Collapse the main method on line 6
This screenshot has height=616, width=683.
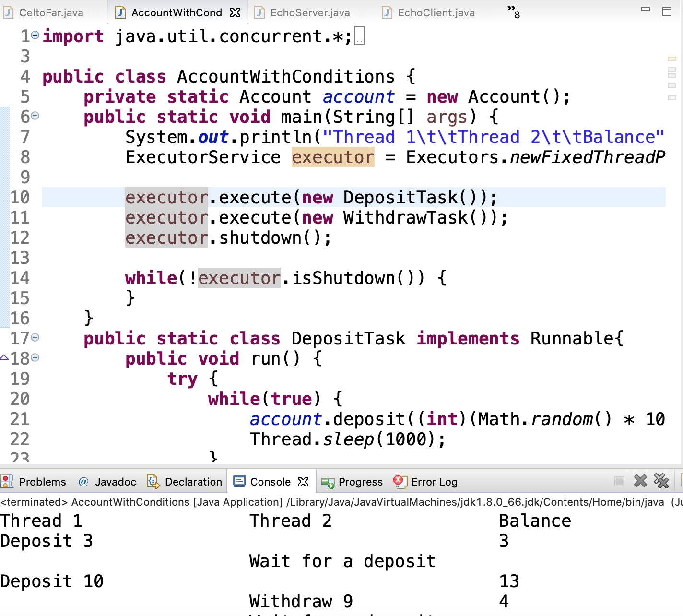pyautogui.click(x=35, y=116)
